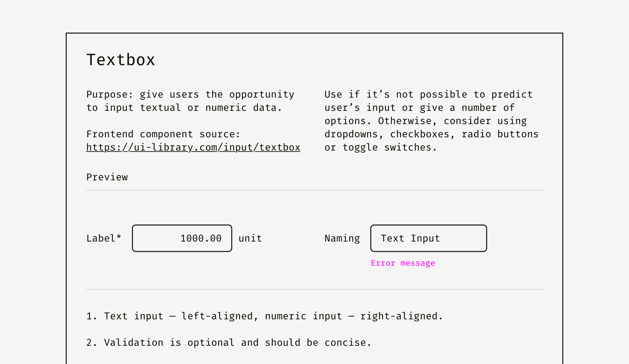Viewport: 629px width, 364px height.
Task: Click the word 'checkboxes' in usage paragraph
Action: 420,134
